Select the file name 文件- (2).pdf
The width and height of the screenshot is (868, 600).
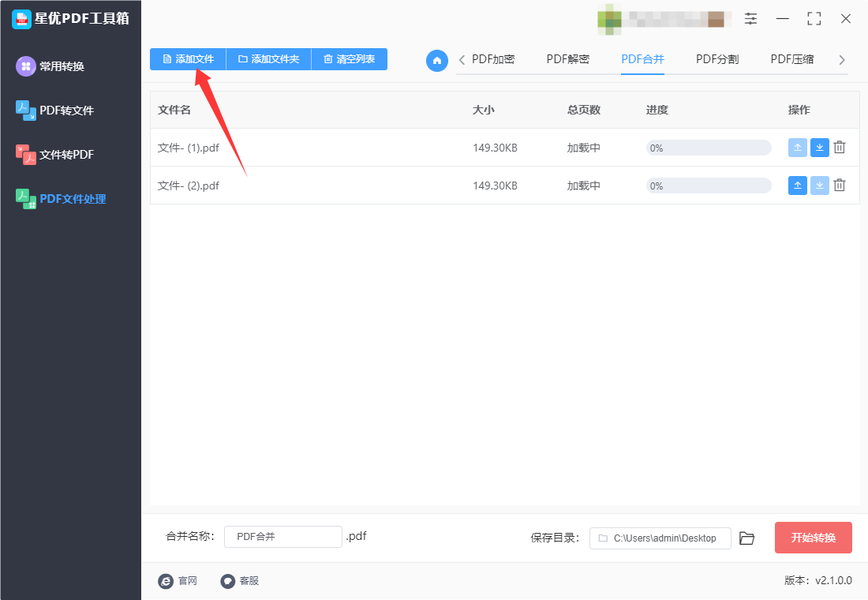pos(189,186)
